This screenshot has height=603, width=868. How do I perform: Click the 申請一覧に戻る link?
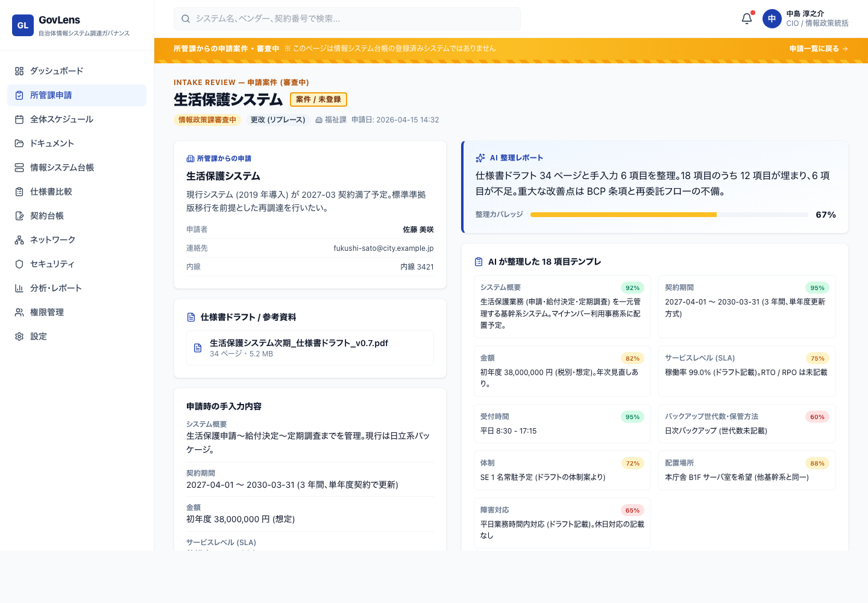click(x=818, y=48)
